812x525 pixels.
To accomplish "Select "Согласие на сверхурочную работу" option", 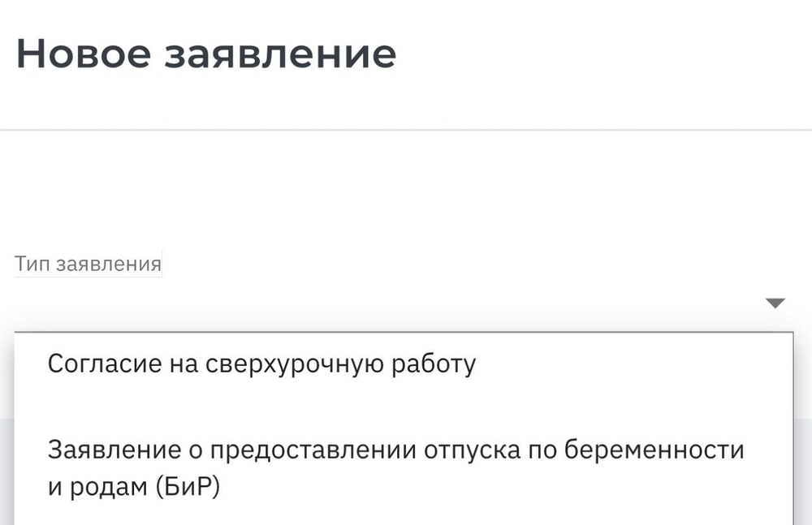I will pos(261,364).
